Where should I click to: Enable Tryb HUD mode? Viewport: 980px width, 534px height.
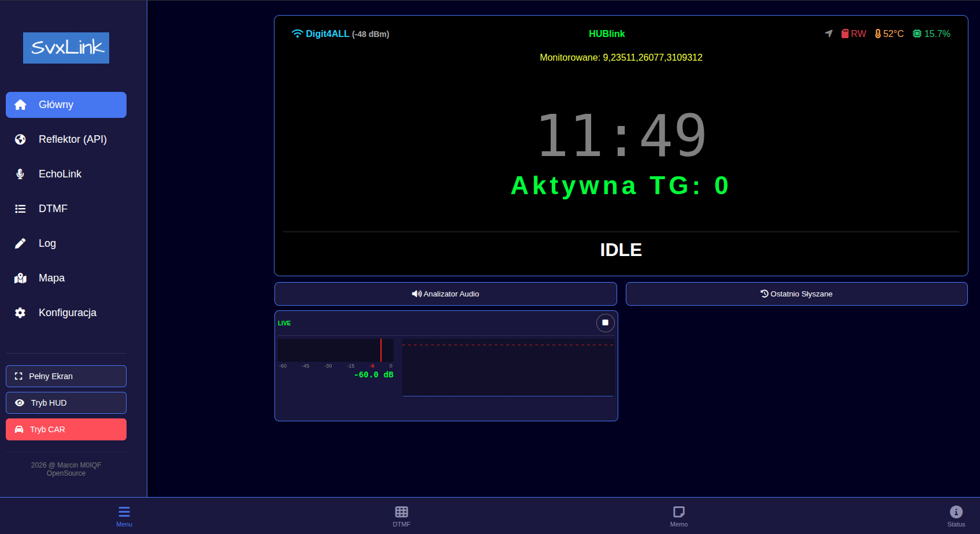click(x=66, y=403)
